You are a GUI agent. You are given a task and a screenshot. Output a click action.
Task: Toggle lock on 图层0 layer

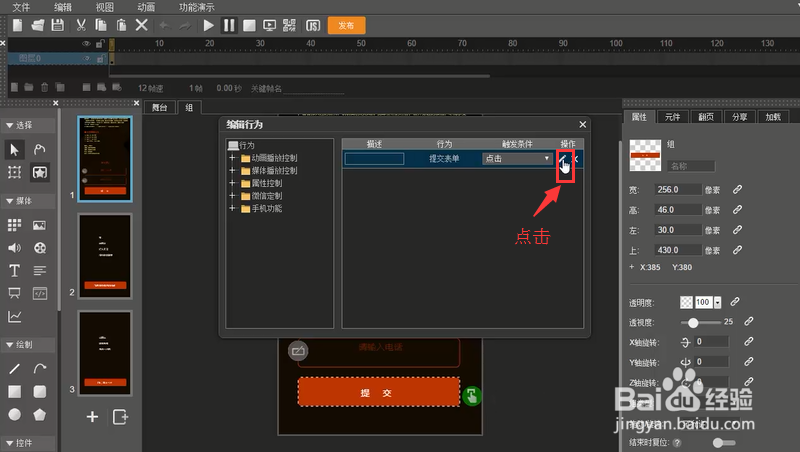click(x=101, y=59)
